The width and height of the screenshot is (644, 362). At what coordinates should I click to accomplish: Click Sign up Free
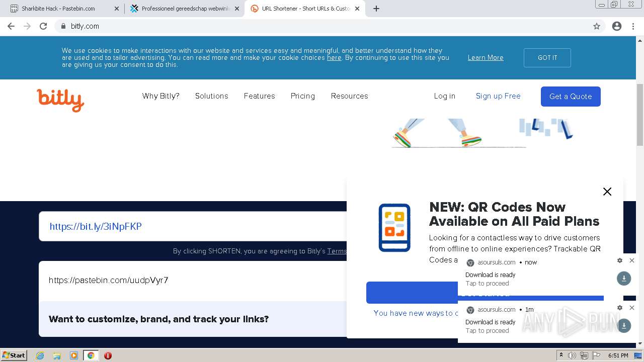498,96
